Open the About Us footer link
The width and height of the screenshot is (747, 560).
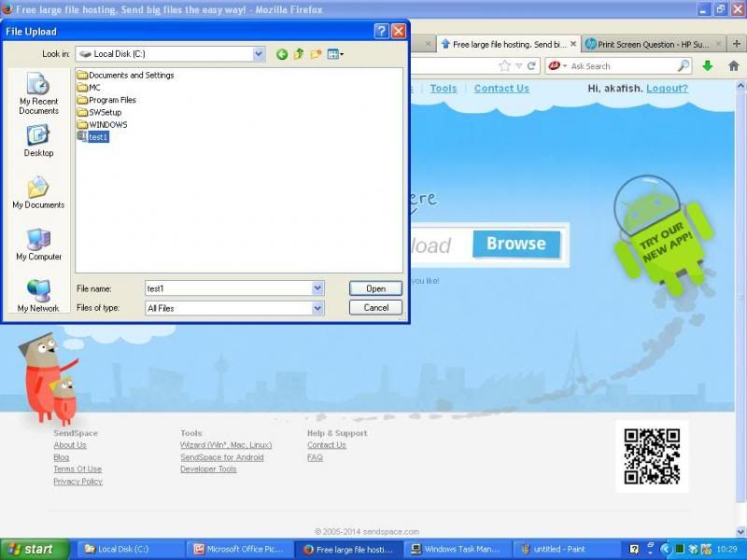click(70, 445)
